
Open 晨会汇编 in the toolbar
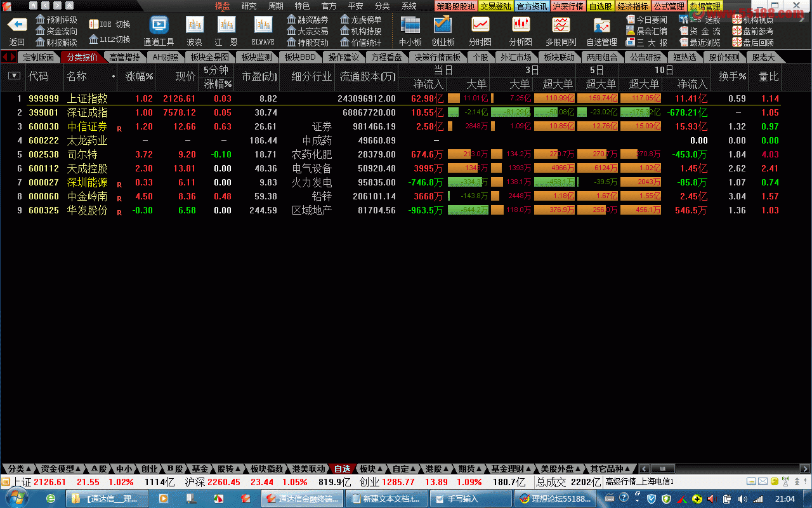pyautogui.click(x=647, y=31)
